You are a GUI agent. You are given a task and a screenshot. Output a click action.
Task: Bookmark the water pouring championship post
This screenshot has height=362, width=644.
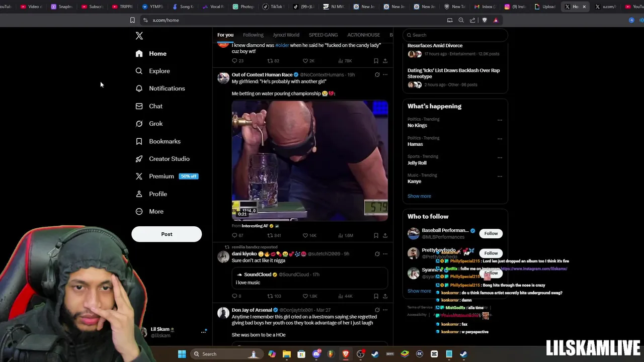point(376,235)
